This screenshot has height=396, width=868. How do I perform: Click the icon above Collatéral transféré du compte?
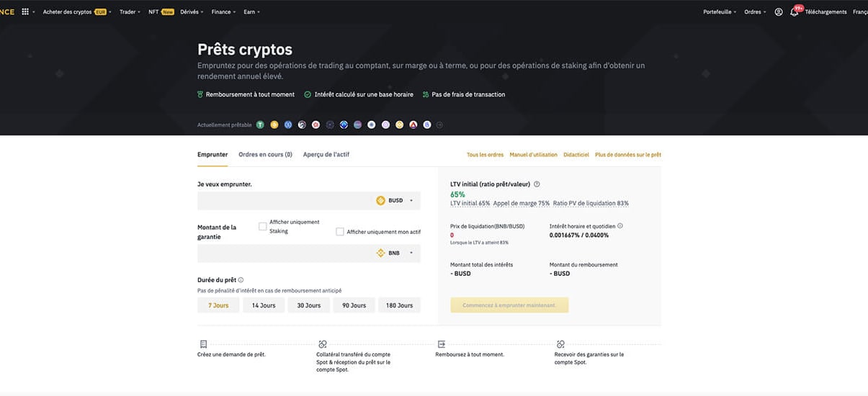click(x=323, y=344)
